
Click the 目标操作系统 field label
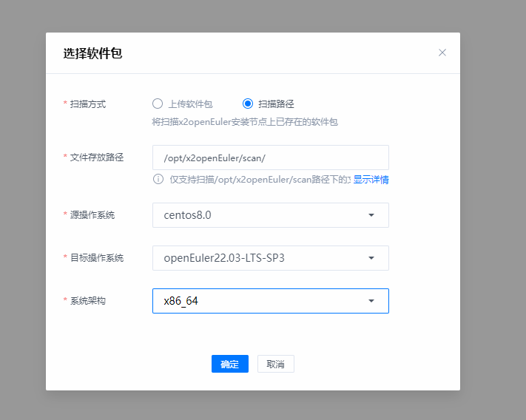[96, 258]
